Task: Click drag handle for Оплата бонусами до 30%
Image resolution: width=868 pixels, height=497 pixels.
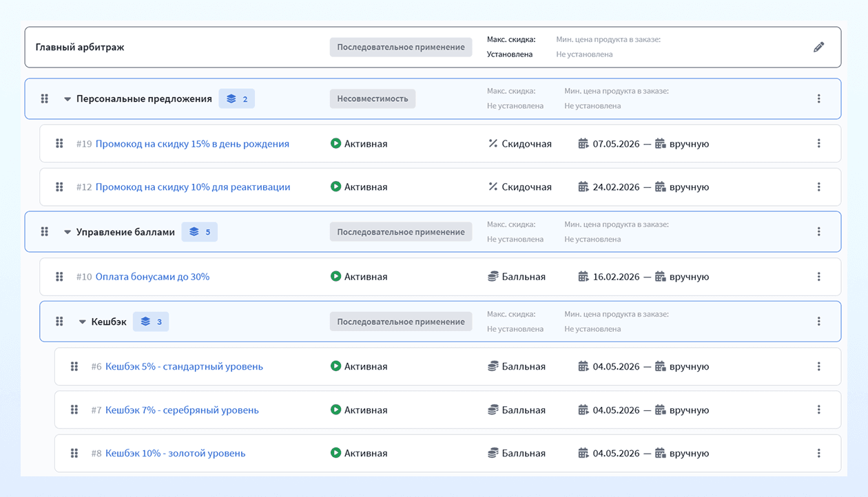Action: (x=59, y=277)
